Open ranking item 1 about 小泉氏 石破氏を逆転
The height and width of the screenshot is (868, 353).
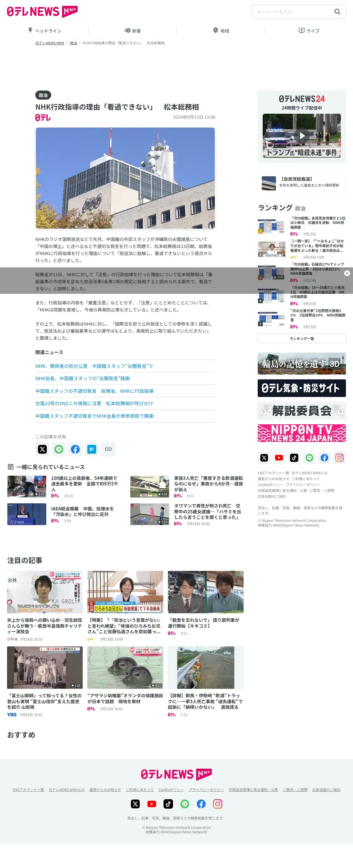[302, 226]
